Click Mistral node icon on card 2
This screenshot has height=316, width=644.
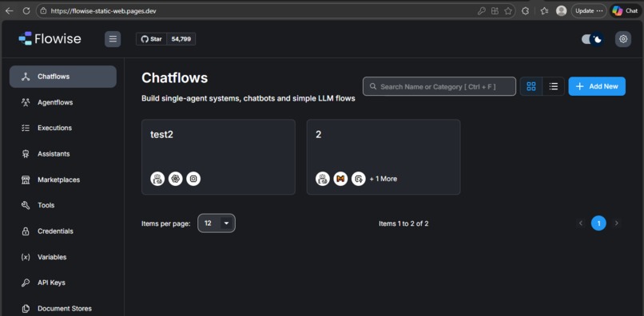tap(340, 179)
